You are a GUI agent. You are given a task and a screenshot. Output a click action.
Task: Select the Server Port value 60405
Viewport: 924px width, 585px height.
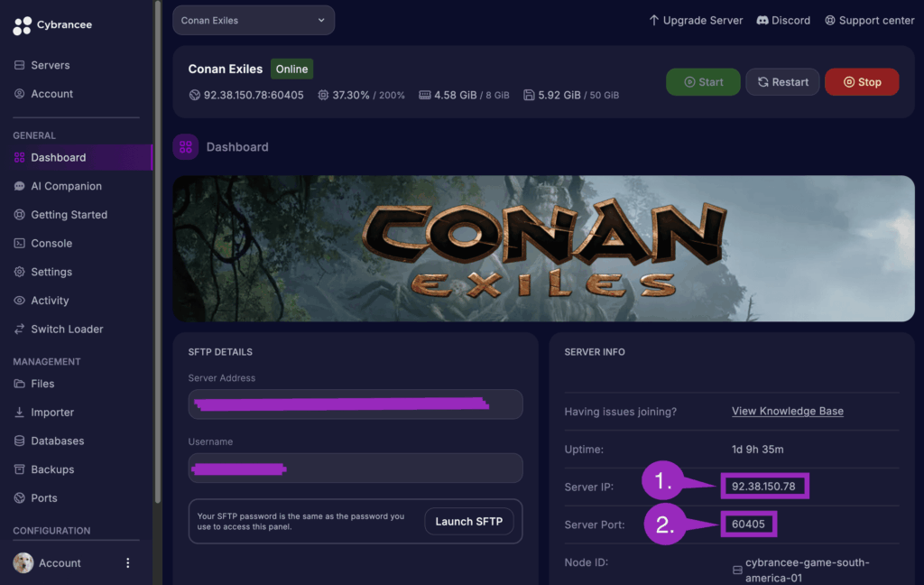pyautogui.click(x=748, y=525)
